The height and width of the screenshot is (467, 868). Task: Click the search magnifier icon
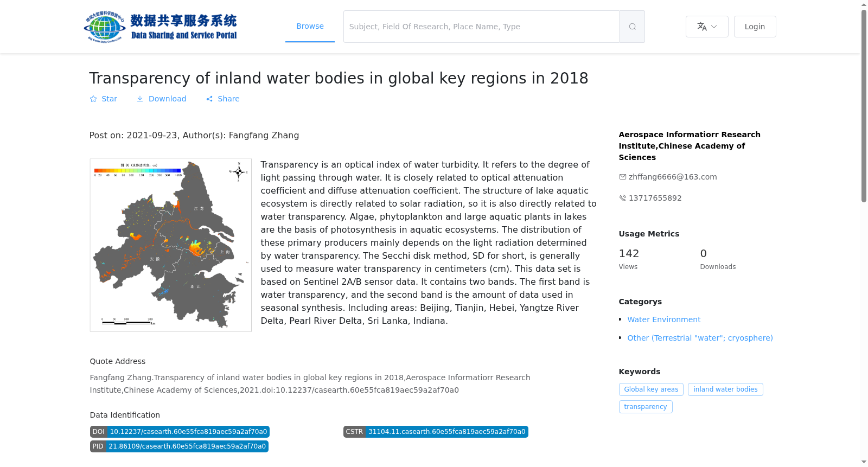point(632,27)
